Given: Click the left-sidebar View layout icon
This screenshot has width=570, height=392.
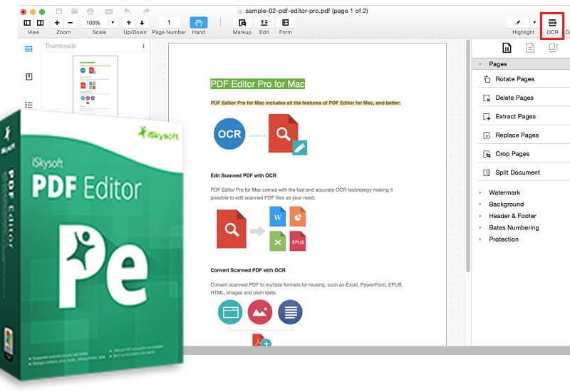Looking at the screenshot, I should click(x=27, y=23).
